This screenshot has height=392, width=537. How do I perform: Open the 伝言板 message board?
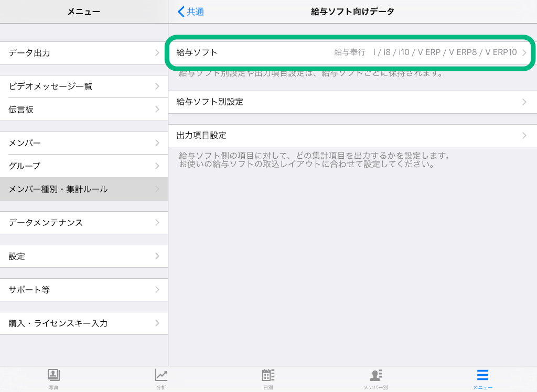click(84, 110)
